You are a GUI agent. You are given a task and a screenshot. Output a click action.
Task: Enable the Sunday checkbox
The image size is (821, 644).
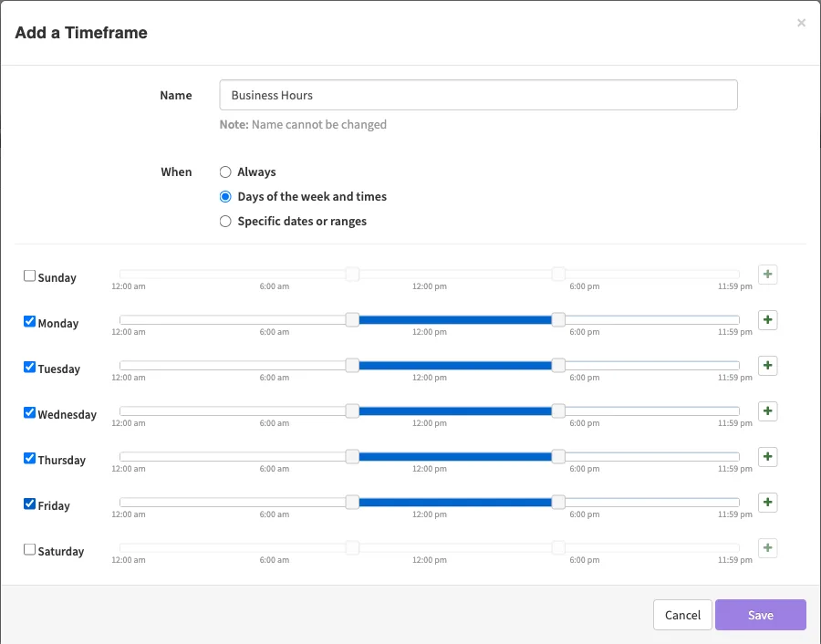[30, 275]
